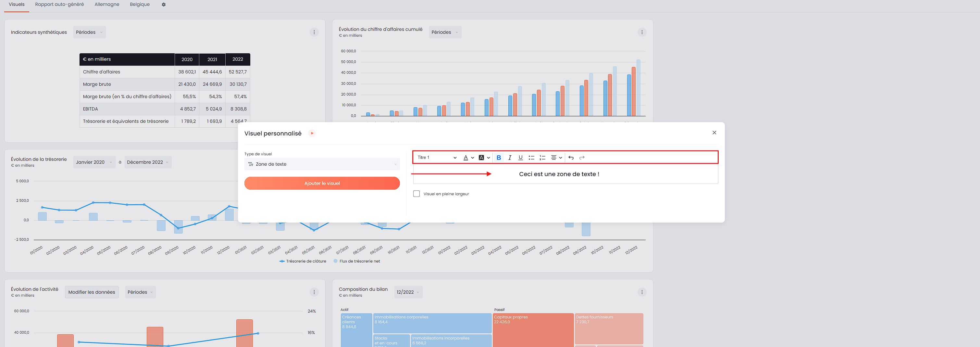Screen dimensions: 980x347
Task: Open Indicateurs synthétiques Périodes dropdown
Action: [x=89, y=32]
